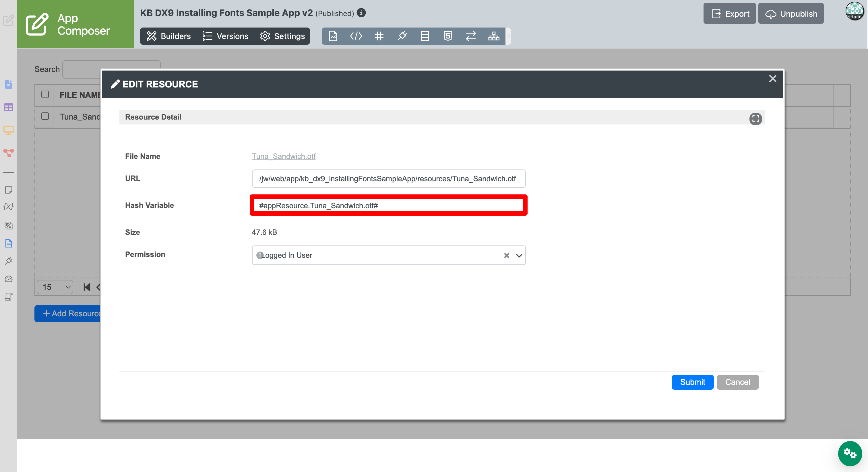
Task: Open the App Composer logo icon
Action: coord(37,24)
